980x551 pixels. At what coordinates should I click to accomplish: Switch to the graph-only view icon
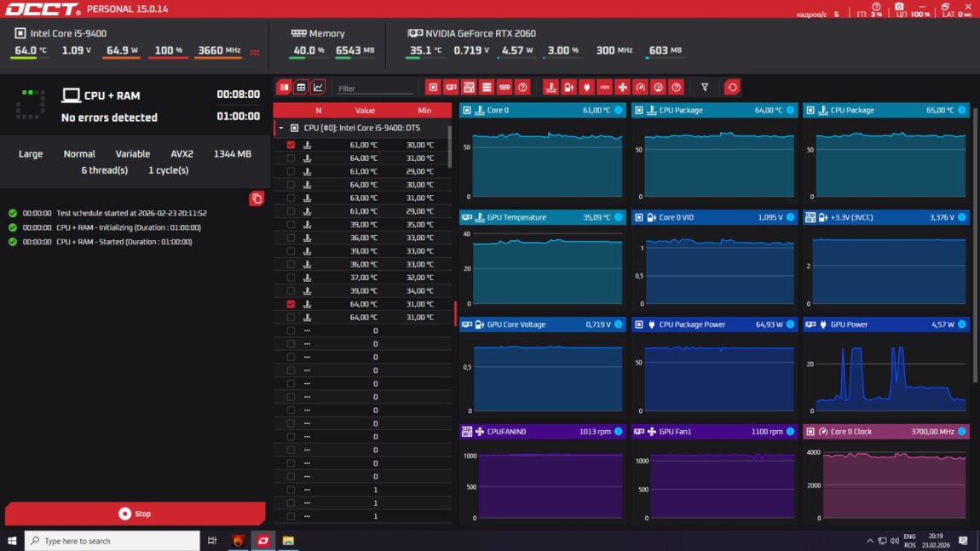[x=318, y=87]
